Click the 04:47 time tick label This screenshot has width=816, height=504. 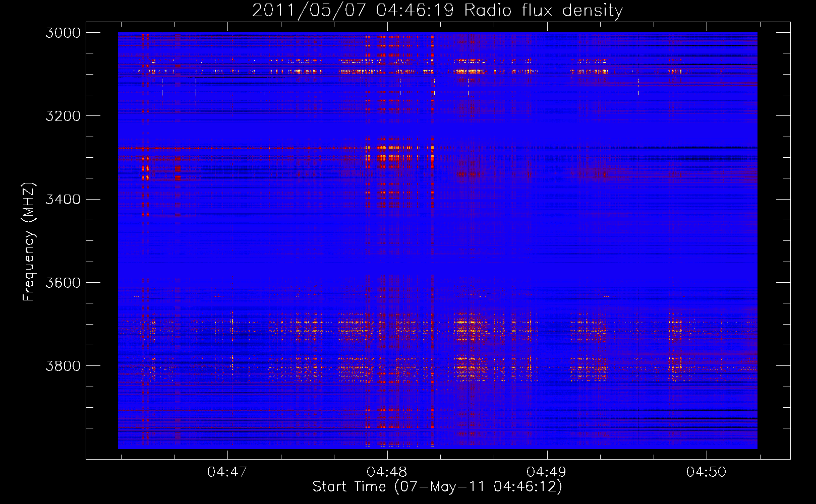point(227,472)
